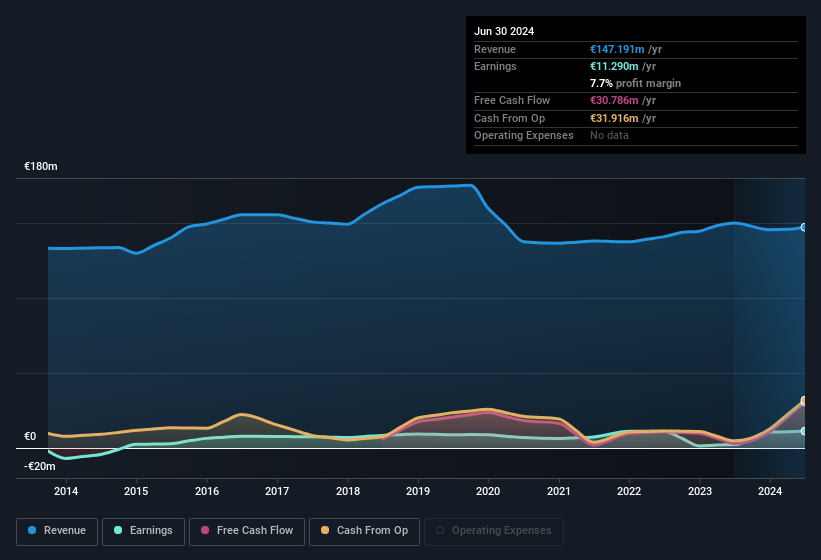Toggle the Free Cash Flow legend button

coord(247,531)
